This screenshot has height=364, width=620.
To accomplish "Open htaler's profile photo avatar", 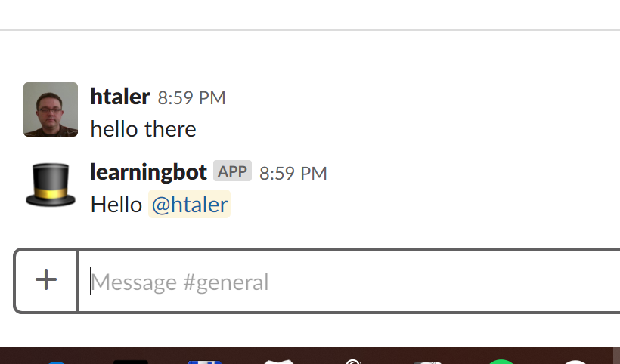I will pos(51,110).
